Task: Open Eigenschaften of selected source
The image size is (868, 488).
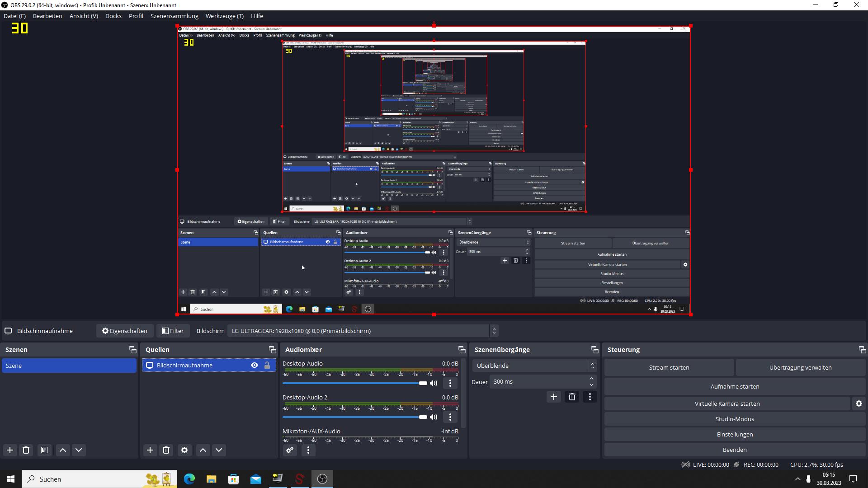Action: tap(125, 331)
